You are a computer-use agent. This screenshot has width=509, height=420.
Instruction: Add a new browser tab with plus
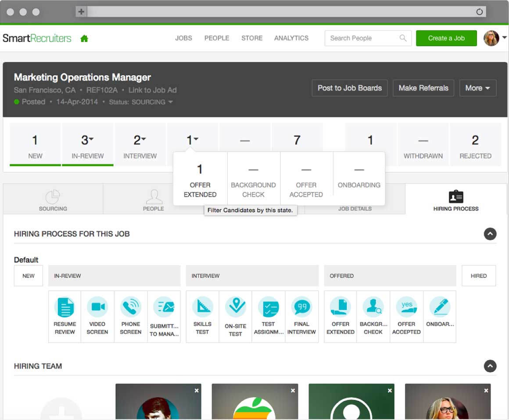pyautogui.click(x=81, y=12)
